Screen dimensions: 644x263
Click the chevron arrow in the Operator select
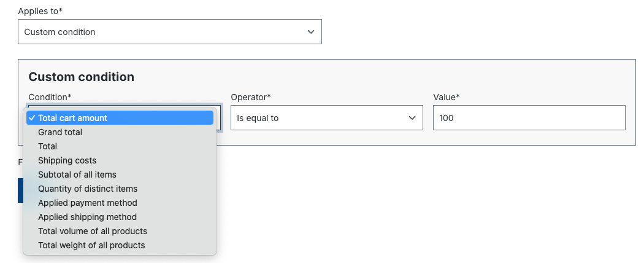(x=412, y=118)
